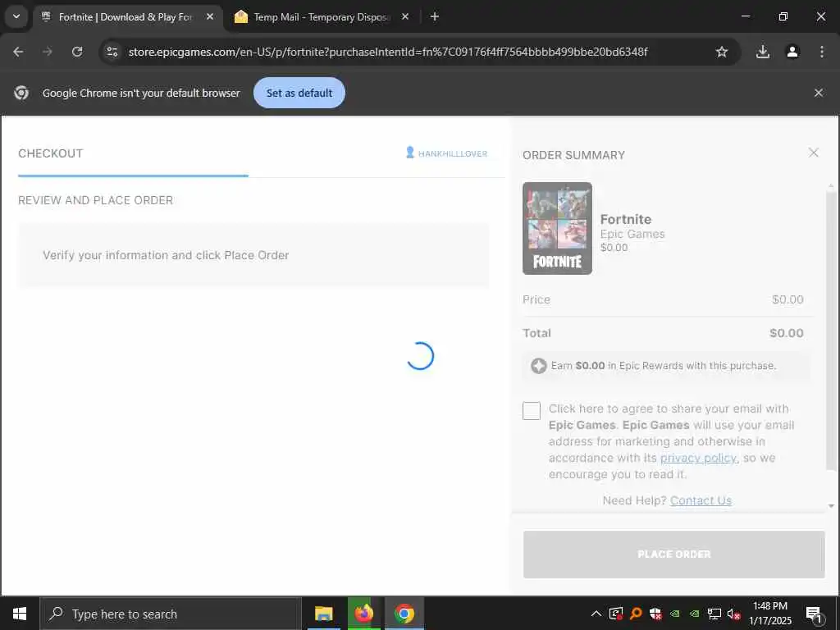This screenshot has width=840, height=630.
Task: Click the 'Fortnite' product title text
Action: pos(626,219)
